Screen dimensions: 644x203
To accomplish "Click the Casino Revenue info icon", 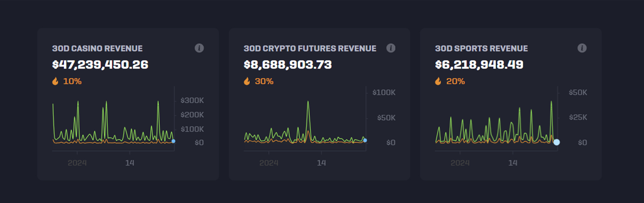I will [x=199, y=48].
